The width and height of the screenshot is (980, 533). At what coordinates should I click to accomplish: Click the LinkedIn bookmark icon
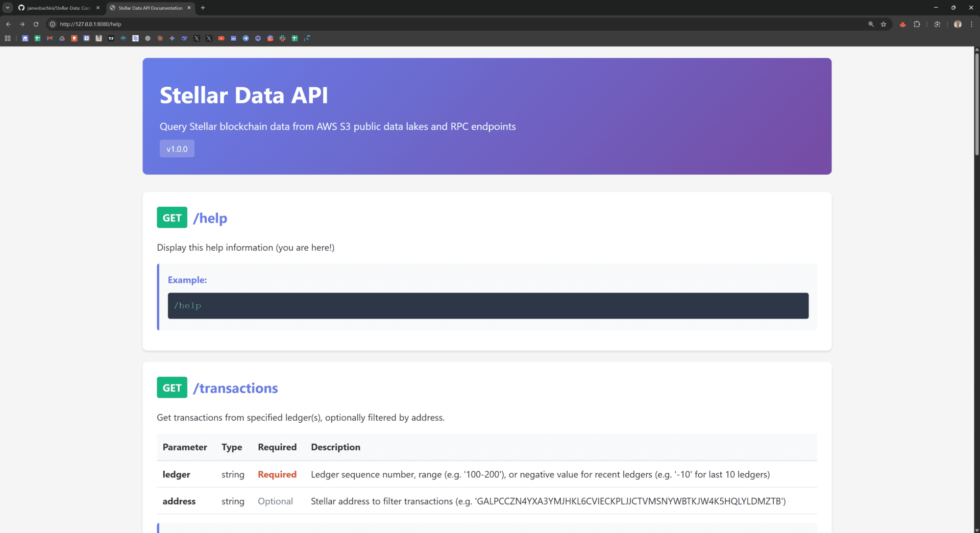pyautogui.click(x=233, y=38)
